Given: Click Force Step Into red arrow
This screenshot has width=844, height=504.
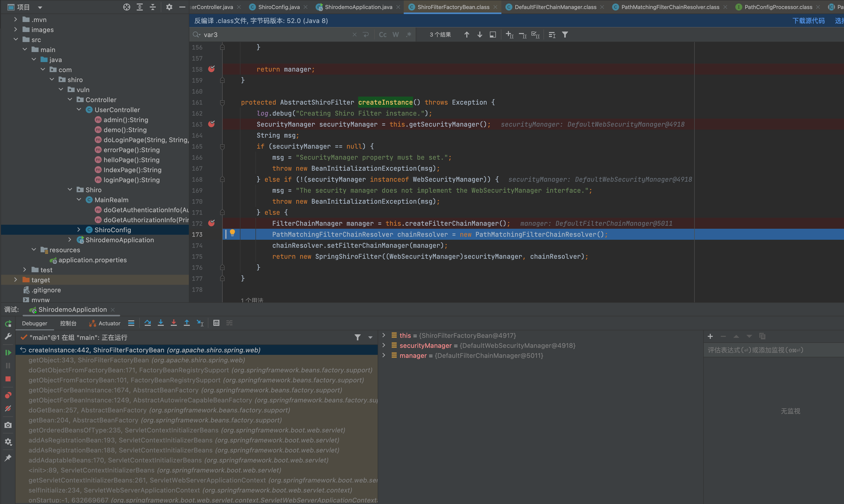Looking at the screenshot, I should 174,323.
